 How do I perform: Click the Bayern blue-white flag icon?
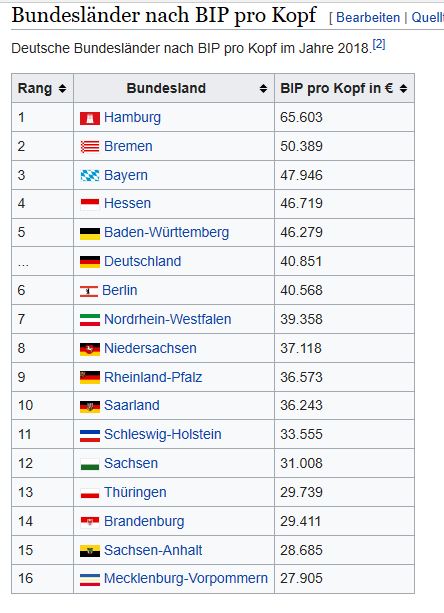(90, 176)
